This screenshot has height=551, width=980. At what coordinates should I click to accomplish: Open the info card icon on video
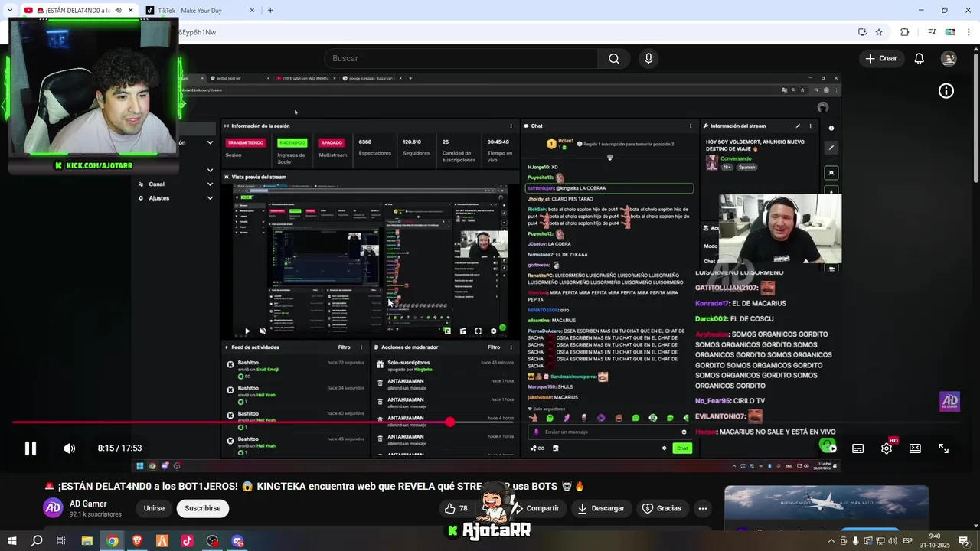[x=946, y=91]
